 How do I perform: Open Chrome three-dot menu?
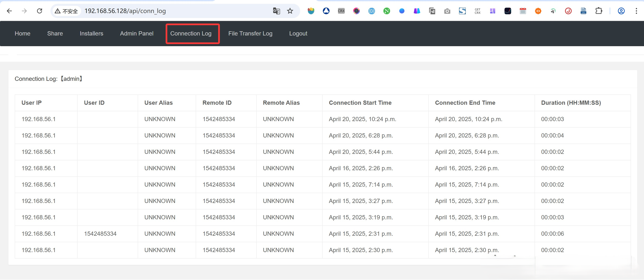[x=636, y=11]
